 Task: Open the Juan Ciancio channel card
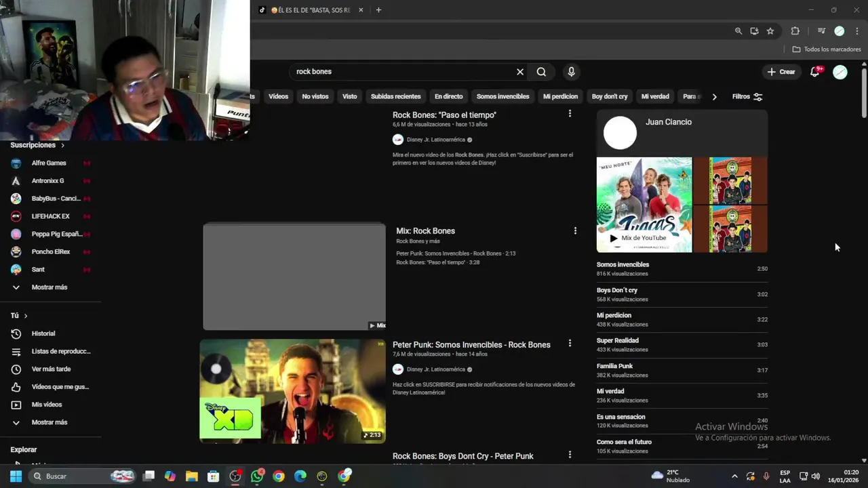point(682,132)
